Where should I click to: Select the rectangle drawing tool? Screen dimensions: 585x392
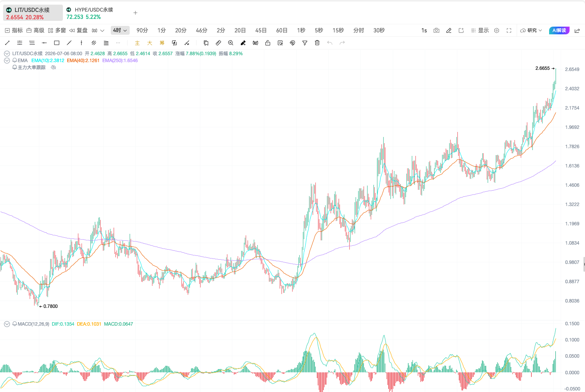(57, 43)
